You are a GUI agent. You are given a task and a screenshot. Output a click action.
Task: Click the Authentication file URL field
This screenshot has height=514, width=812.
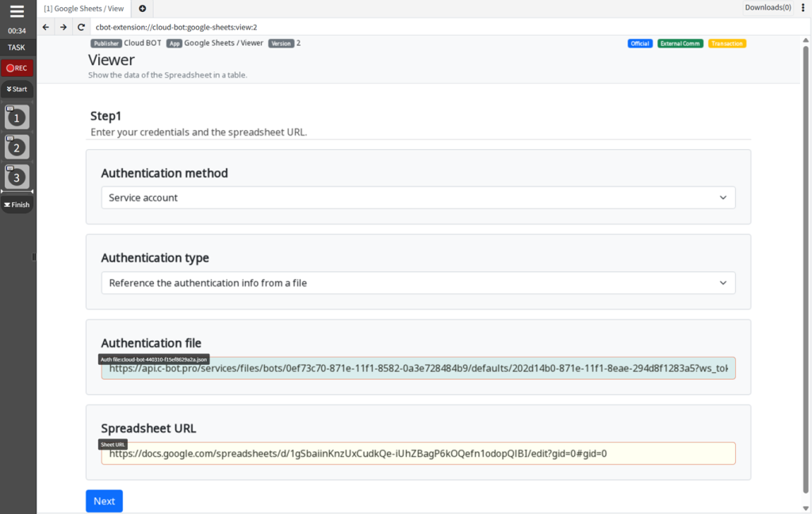(419, 368)
